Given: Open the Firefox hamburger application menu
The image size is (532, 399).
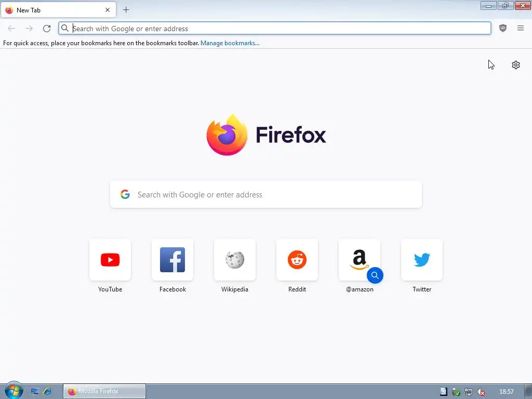Looking at the screenshot, I should (x=521, y=29).
